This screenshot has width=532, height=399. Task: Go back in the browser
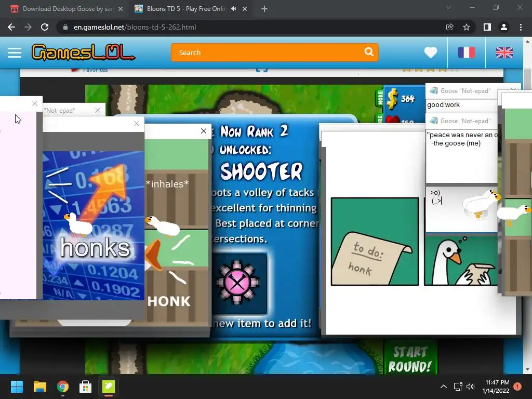(x=11, y=27)
